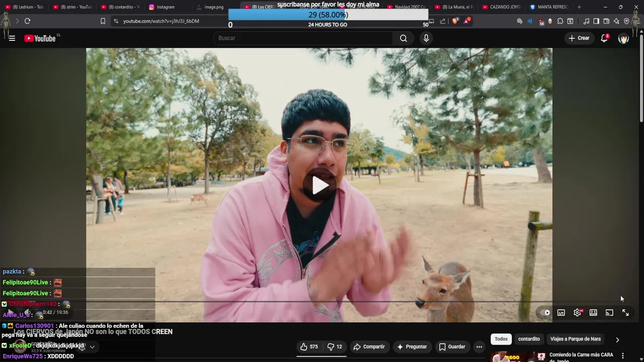Image resolution: width=644 pixels, height=362 pixels.
Task: Click the blue sound waves extension icon
Action: point(530,21)
